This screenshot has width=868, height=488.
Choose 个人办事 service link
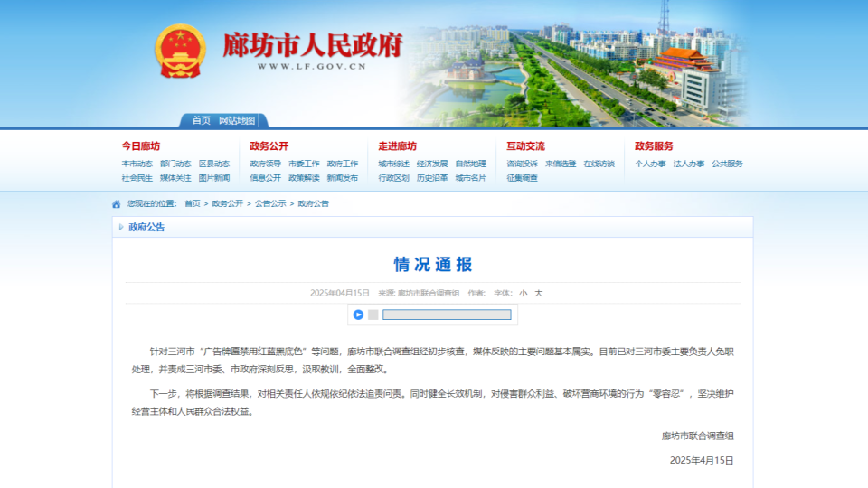[650, 164]
